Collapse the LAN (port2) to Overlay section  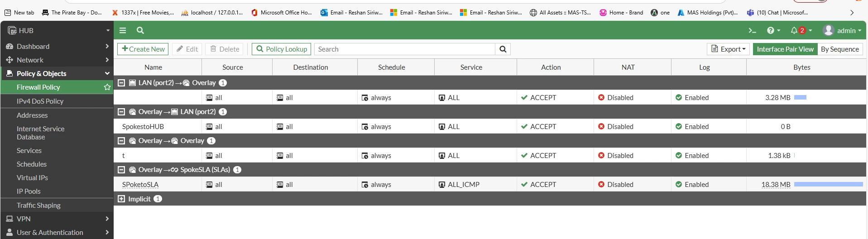(x=121, y=83)
